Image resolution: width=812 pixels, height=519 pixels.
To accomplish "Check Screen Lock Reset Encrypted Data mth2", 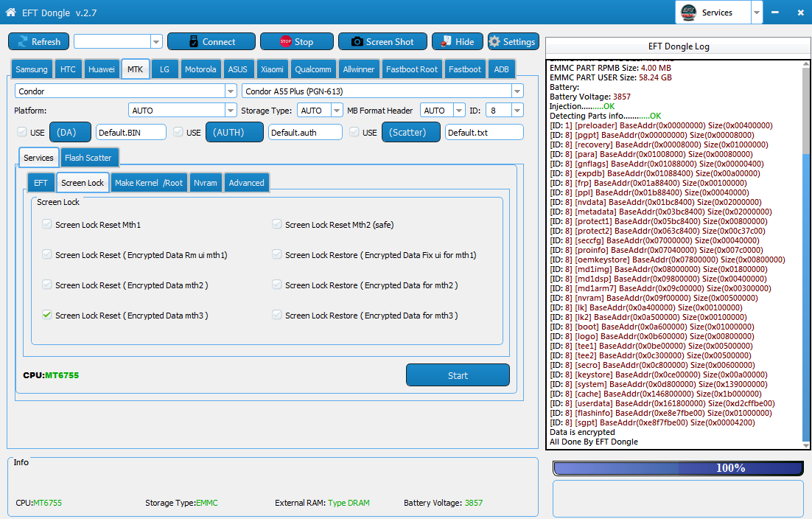I will [47, 285].
